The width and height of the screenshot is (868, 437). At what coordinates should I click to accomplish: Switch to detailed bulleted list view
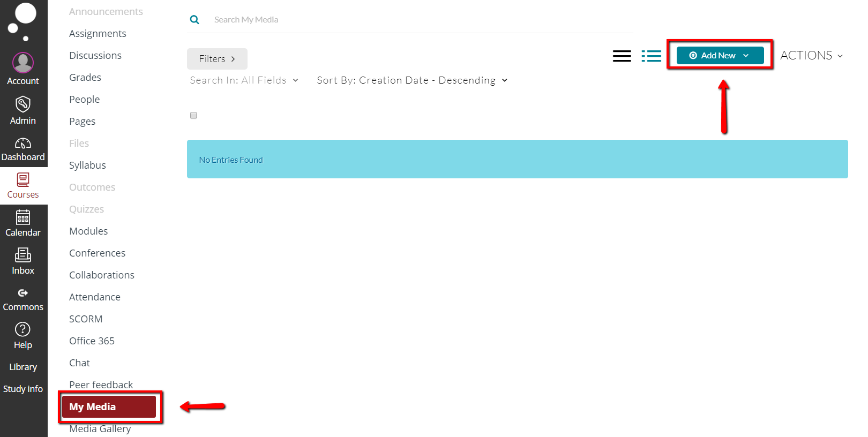click(x=651, y=56)
